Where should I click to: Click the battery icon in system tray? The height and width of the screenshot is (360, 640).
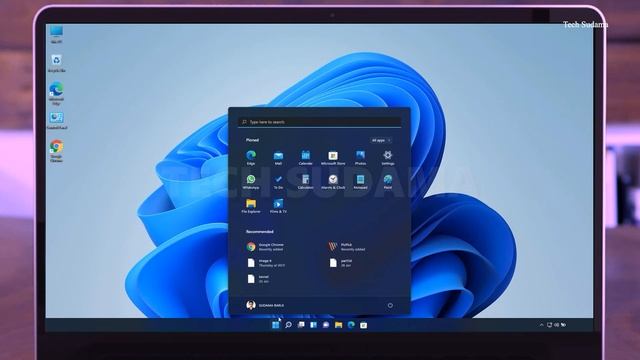coord(563,325)
